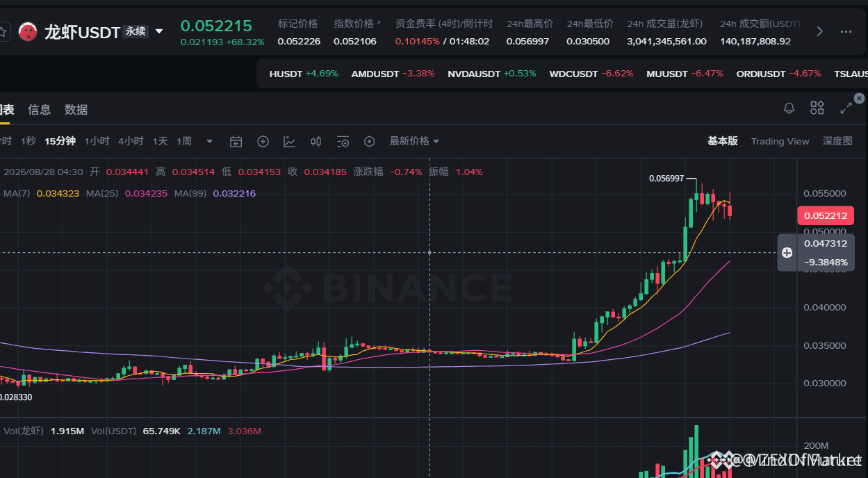Open the 最新价格 price-type dropdown

[x=414, y=141]
